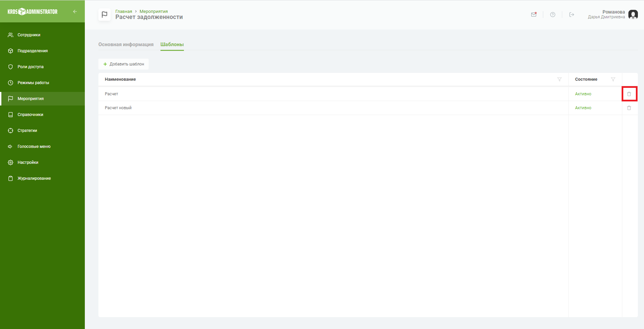
Task: Click the Добавить шаблон button
Action: tap(124, 64)
